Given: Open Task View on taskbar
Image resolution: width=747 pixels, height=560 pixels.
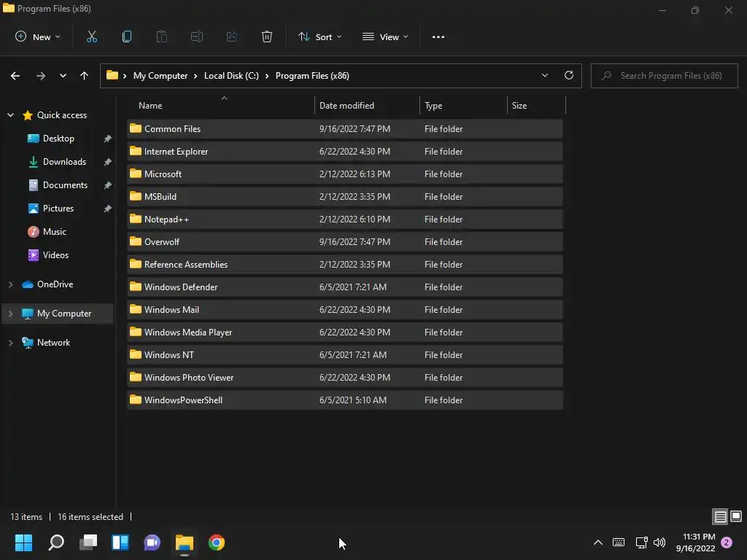Looking at the screenshot, I should tap(88, 542).
